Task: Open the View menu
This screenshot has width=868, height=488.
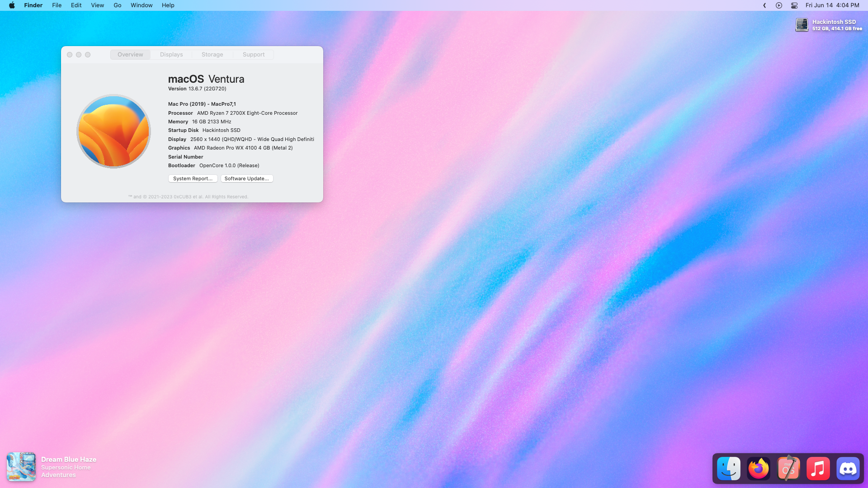Action: pos(98,5)
